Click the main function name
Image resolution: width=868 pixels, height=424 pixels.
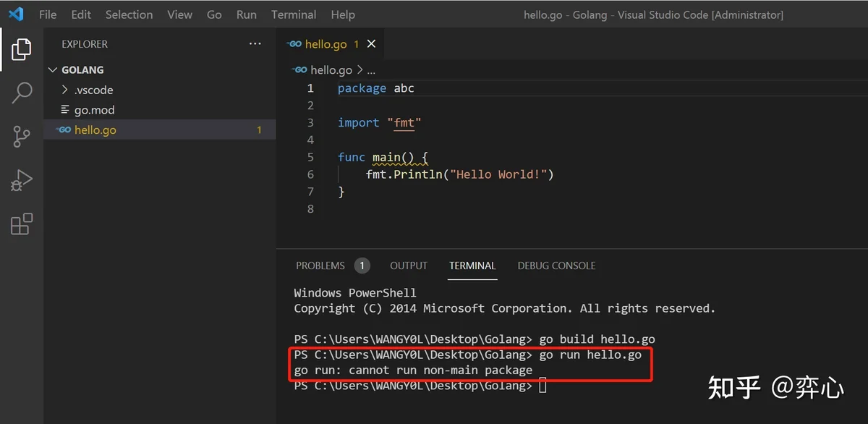386,157
